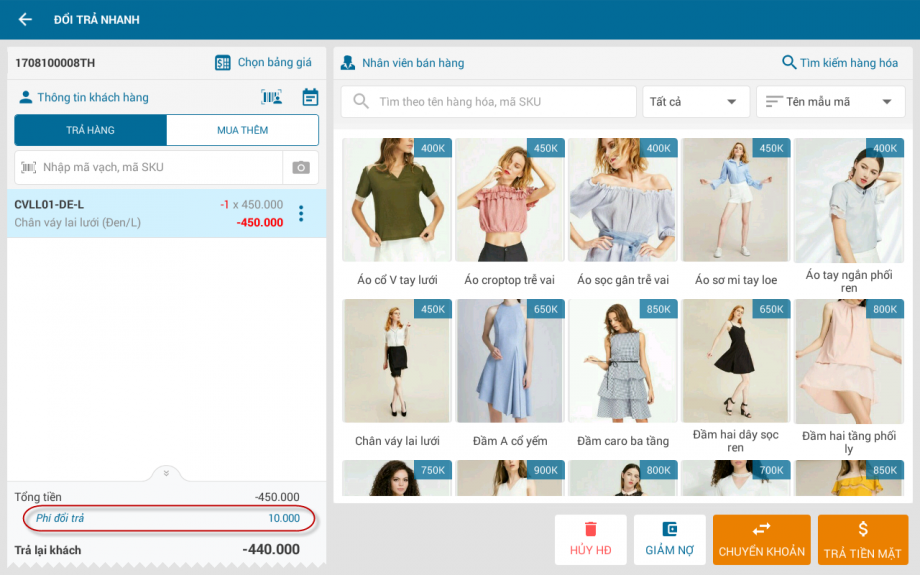Select product Đầm hai dây sọc ren

point(736,377)
